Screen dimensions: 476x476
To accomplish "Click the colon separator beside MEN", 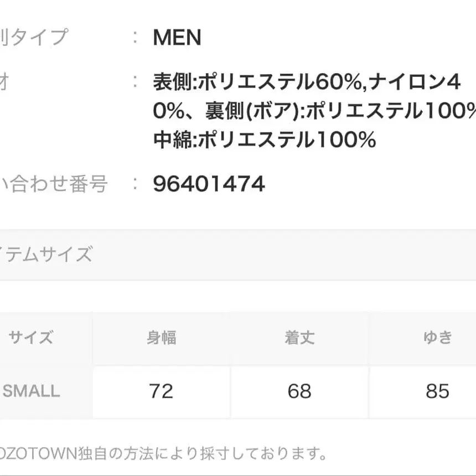I will (134, 38).
